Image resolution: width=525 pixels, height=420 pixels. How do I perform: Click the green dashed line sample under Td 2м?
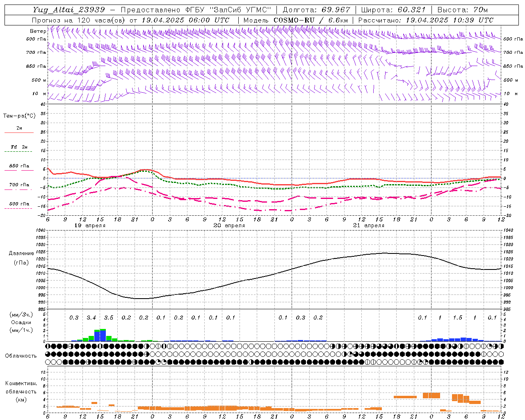[18, 152]
